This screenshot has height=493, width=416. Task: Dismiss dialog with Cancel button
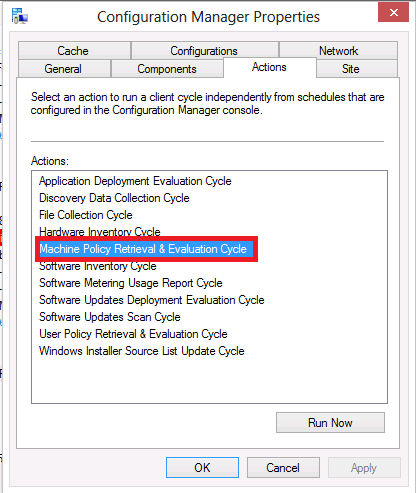pos(283,468)
